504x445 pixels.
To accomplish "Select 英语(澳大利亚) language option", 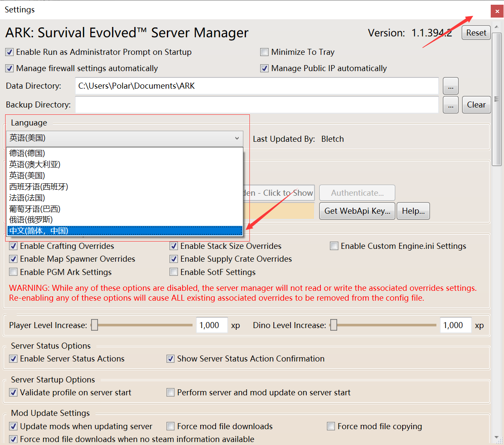I will pyautogui.click(x=125, y=164).
